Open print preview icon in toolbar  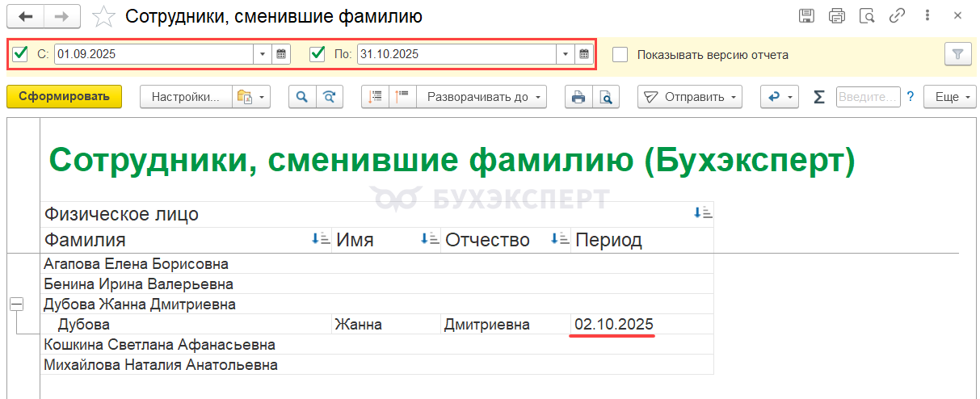(x=605, y=97)
